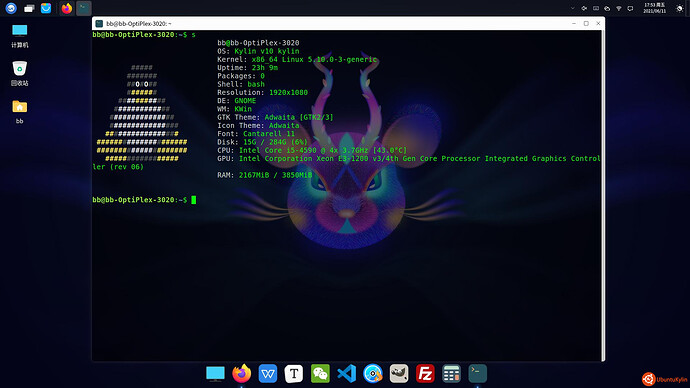Launch FileZilla from the dock
The height and width of the screenshot is (388, 690).
click(425, 373)
